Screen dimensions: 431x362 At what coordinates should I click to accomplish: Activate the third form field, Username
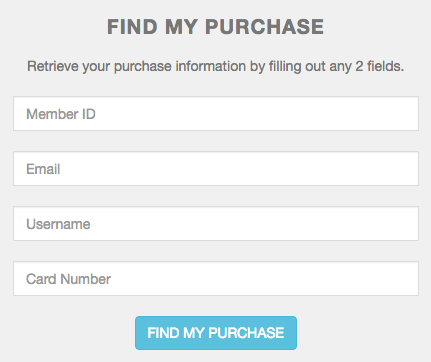(x=216, y=224)
